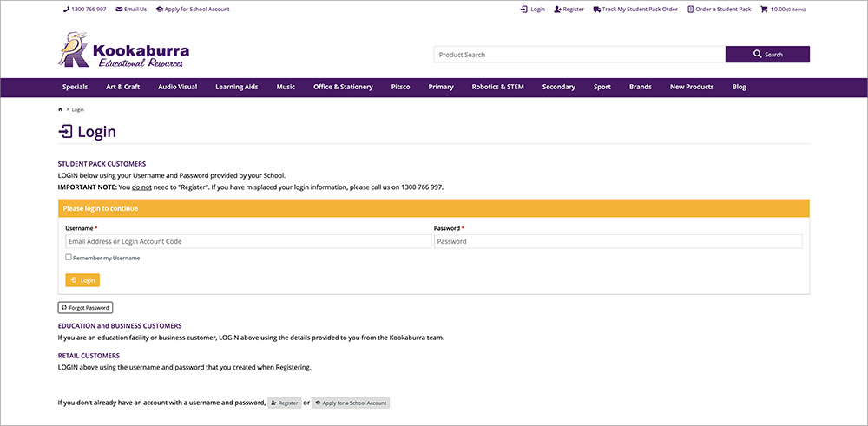The image size is (868, 426).
Task: Click into the Password field
Action: click(x=617, y=241)
